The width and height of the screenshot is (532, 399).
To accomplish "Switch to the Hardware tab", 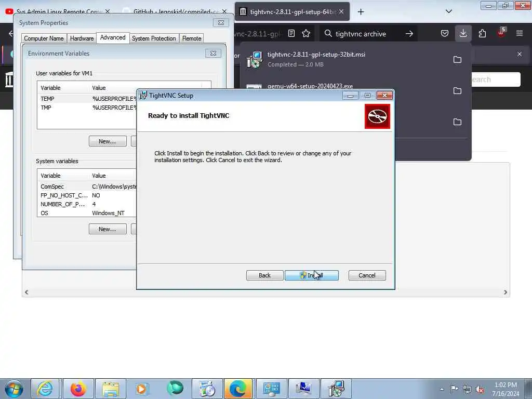I will pos(82,38).
